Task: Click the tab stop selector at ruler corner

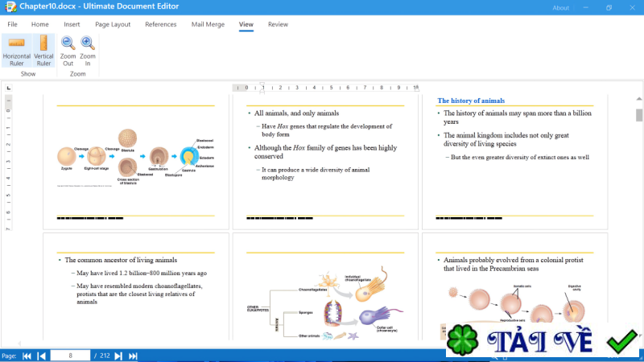Action: point(9,88)
